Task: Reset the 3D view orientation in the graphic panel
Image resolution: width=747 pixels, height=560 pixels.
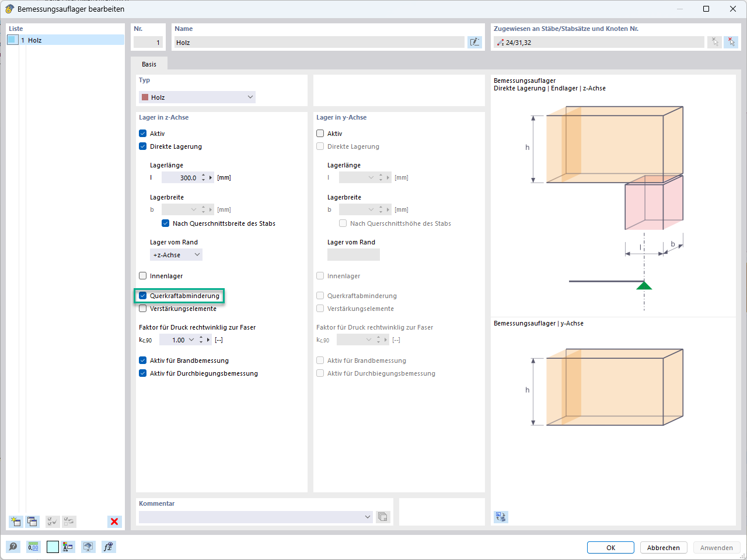Action: (x=500, y=517)
